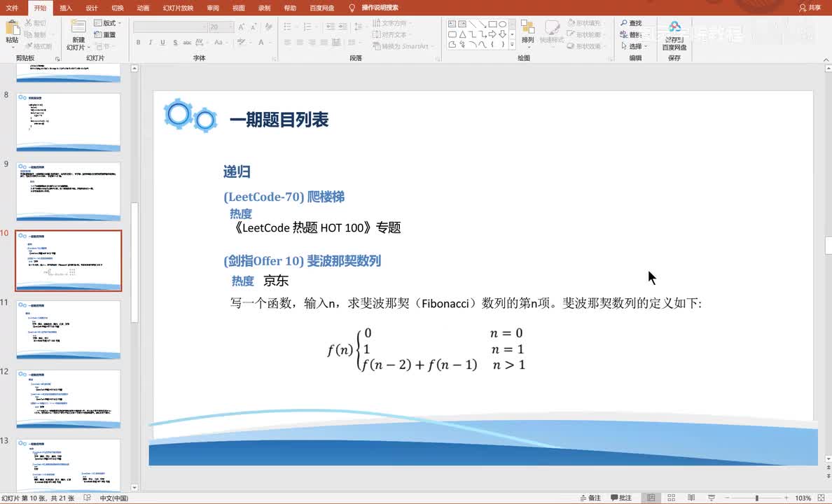
Task: Open the File (文件) menu
Action: point(12,8)
